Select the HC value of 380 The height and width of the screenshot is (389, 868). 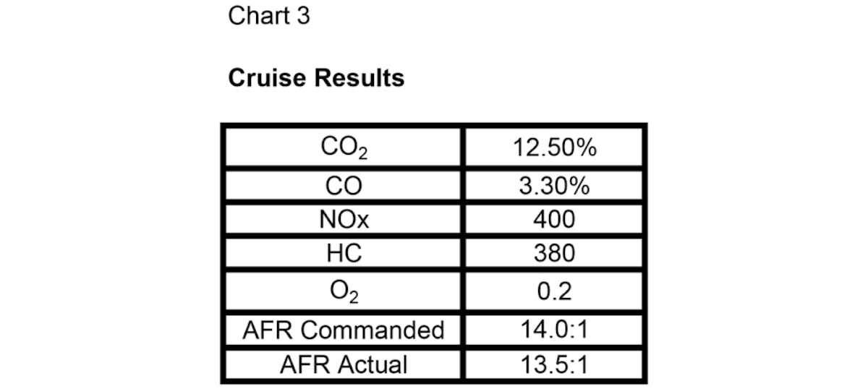point(555,253)
